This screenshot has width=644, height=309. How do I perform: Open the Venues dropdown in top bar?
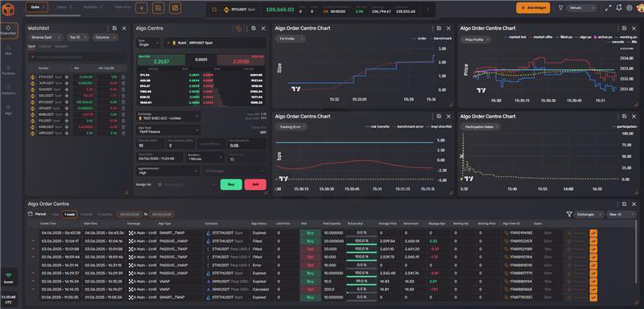tap(581, 8)
